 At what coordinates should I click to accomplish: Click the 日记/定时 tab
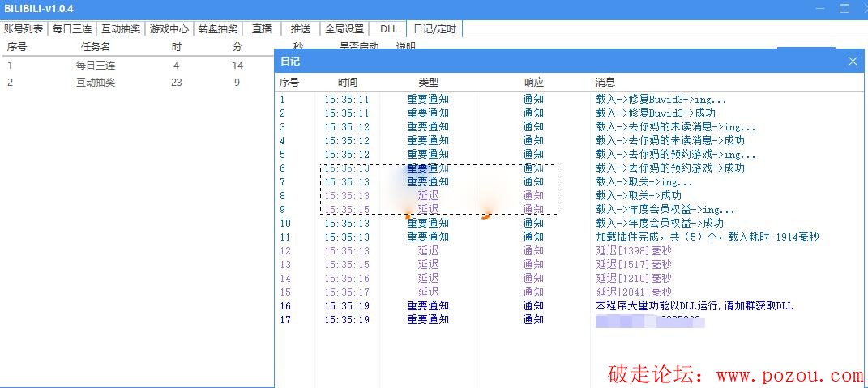434,29
